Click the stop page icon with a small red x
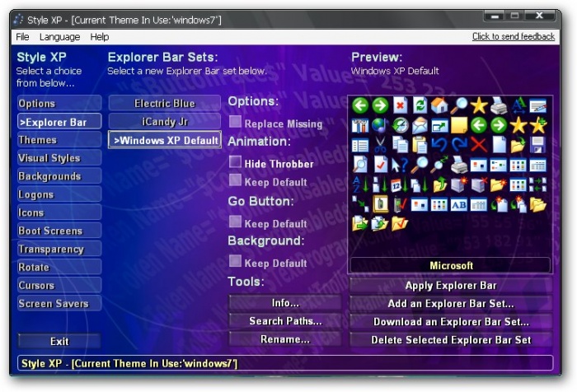Image resolution: width=577 pixels, height=392 pixels. tap(400, 106)
